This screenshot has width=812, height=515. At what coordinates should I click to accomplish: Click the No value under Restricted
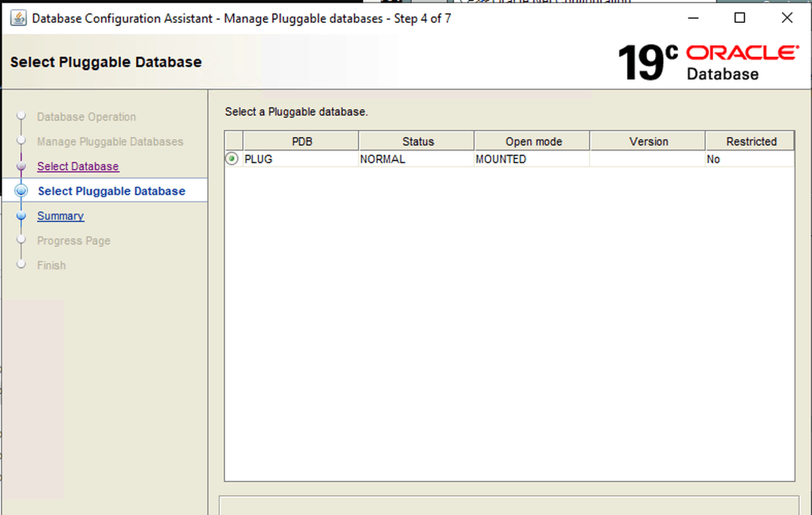pos(750,159)
